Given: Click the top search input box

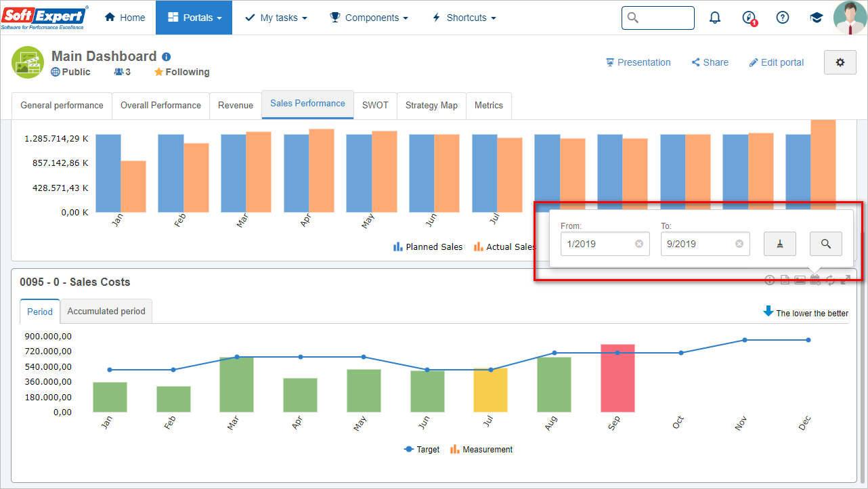Looking at the screenshot, I should tap(658, 18).
